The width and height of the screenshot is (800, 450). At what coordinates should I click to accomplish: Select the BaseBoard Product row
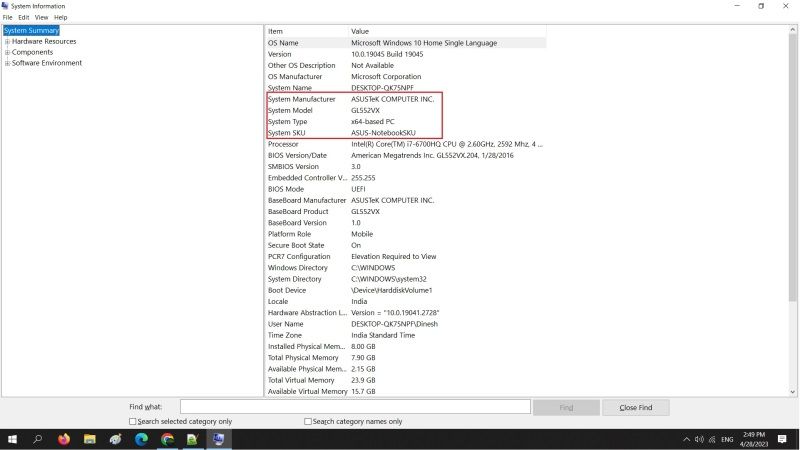click(406, 211)
